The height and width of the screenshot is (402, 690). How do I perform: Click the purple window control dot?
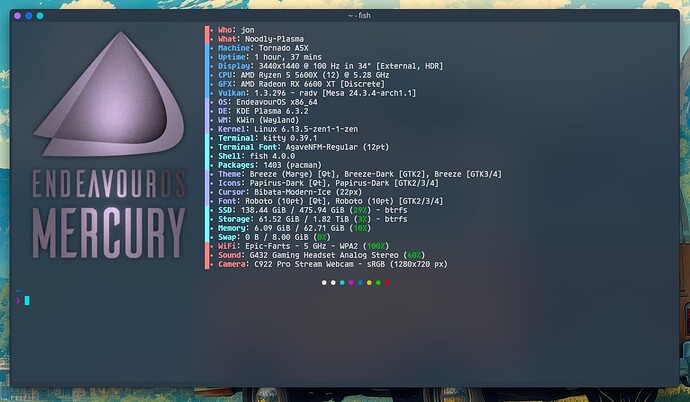click(17, 16)
